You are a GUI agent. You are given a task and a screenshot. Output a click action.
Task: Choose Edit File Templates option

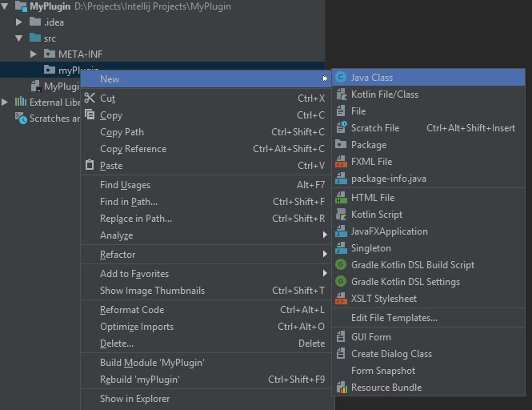click(394, 318)
